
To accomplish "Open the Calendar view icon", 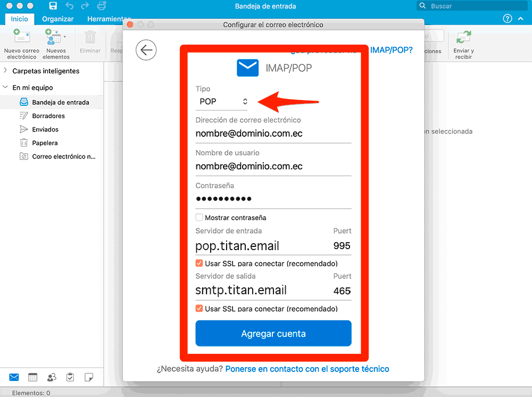I will pyautogui.click(x=32, y=377).
